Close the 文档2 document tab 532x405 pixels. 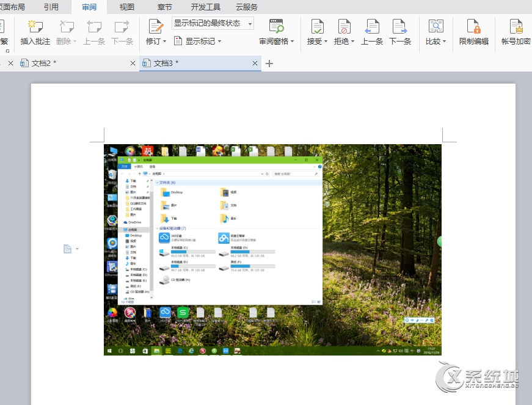click(x=133, y=63)
